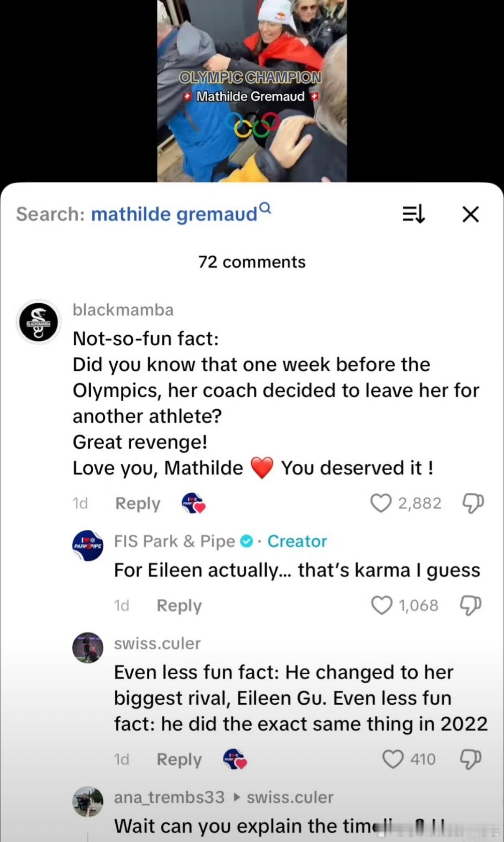Open the comment sort options
This screenshot has height=842, width=504.
pos(413,214)
